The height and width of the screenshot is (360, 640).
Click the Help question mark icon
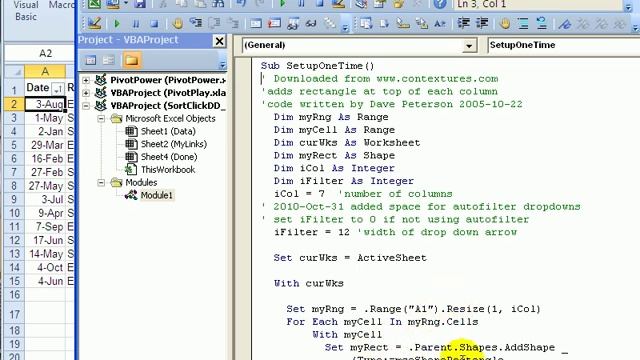[440, 4]
